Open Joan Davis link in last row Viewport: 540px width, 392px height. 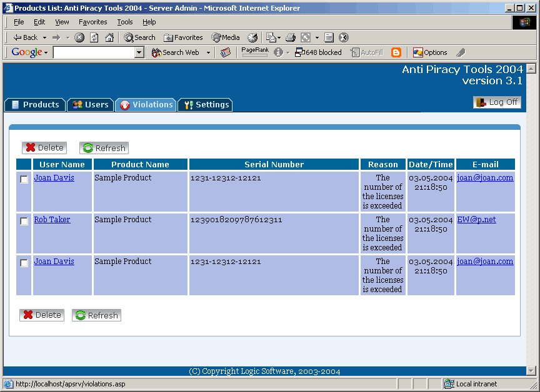coord(54,262)
